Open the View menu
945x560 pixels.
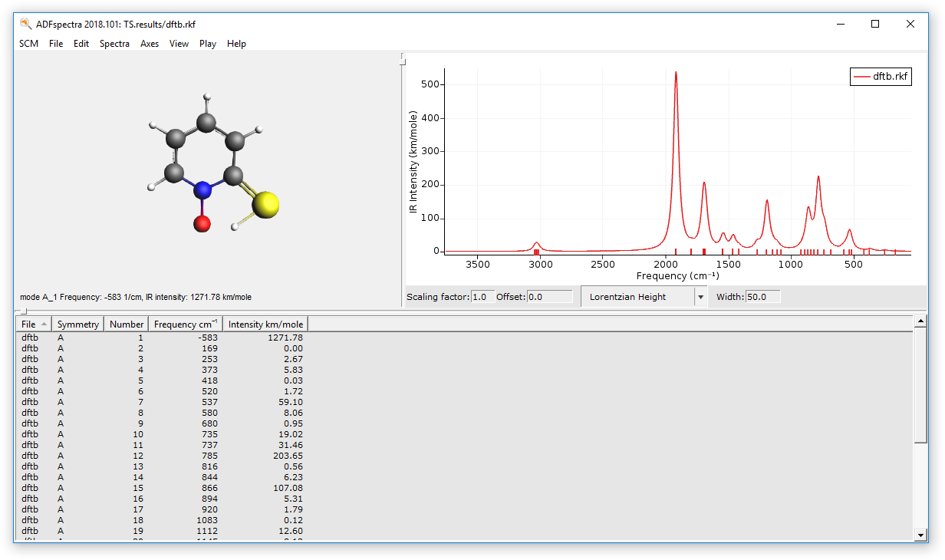coord(179,44)
